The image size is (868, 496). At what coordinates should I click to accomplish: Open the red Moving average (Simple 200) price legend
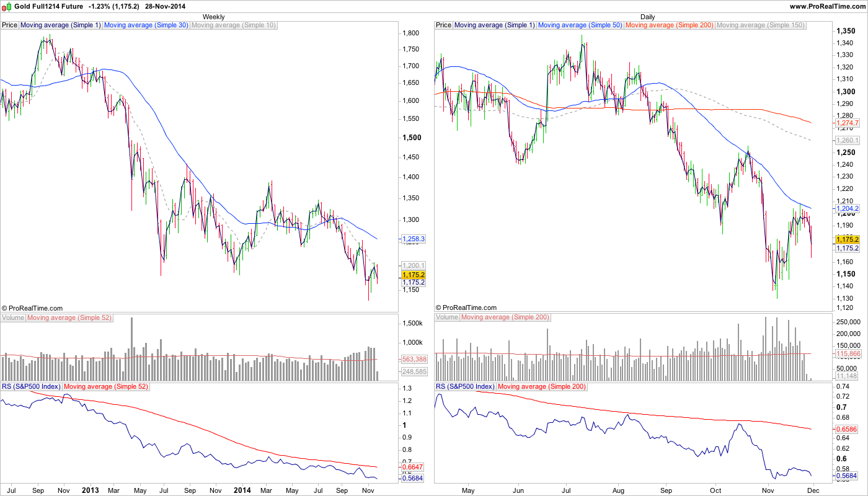point(670,25)
